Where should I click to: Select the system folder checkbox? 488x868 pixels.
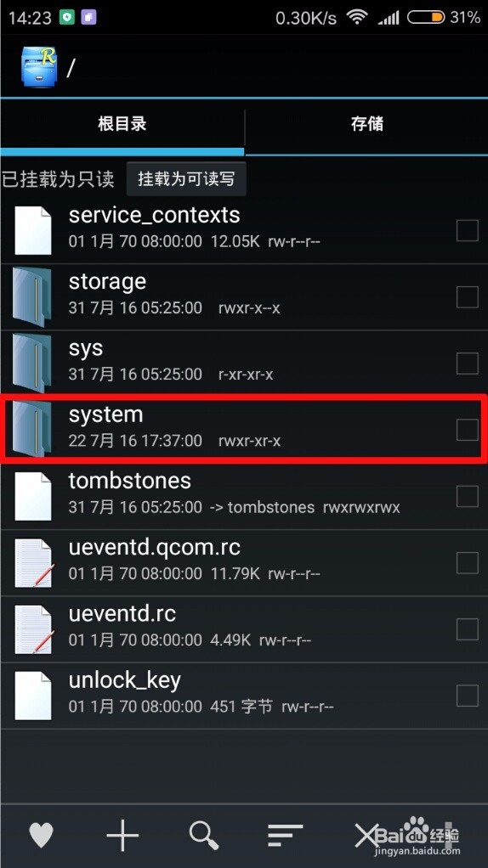point(467,430)
